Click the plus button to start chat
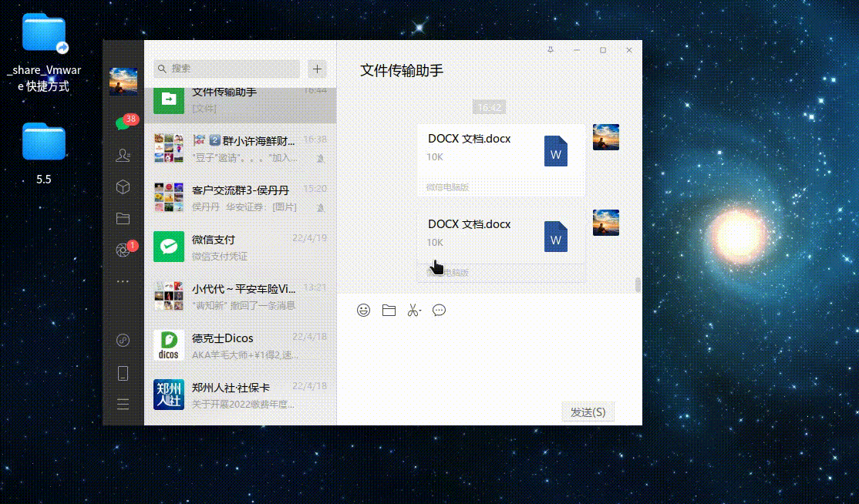 (316, 69)
